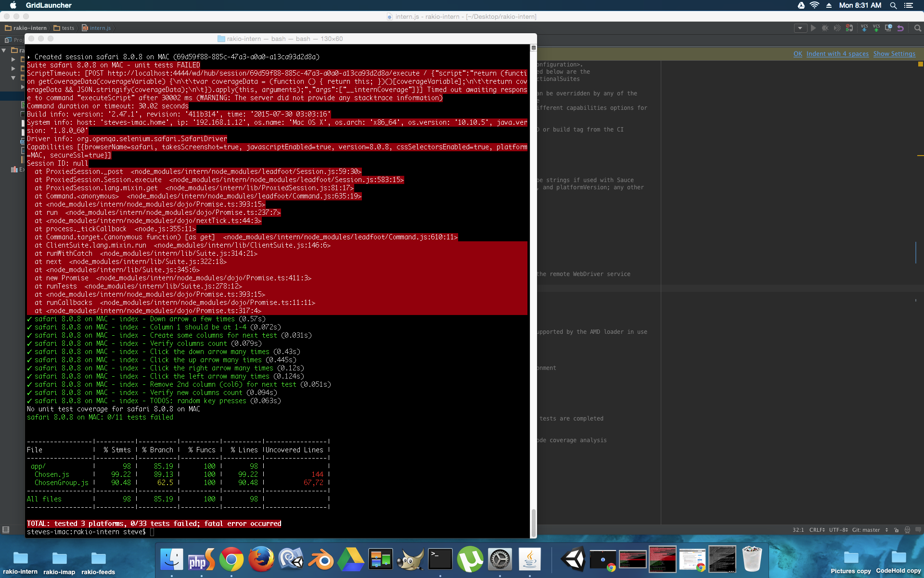Click the Apple menu icon

pos(13,5)
